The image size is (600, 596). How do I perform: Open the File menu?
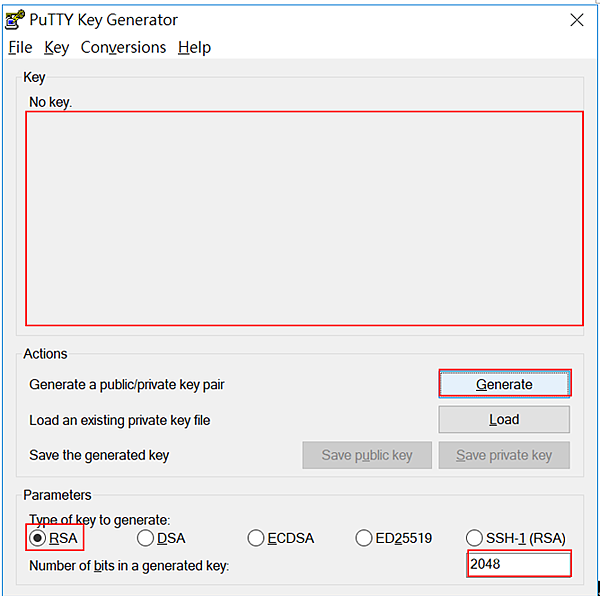(20, 47)
